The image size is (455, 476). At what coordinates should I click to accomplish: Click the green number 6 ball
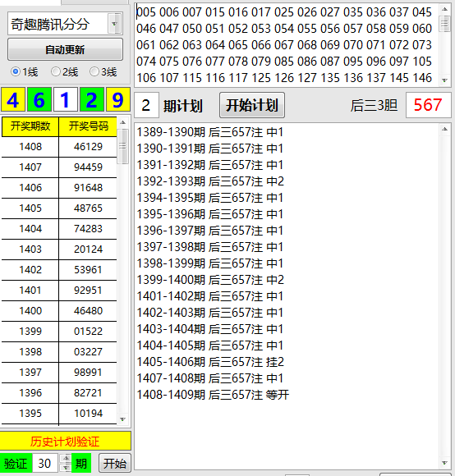[x=39, y=100]
